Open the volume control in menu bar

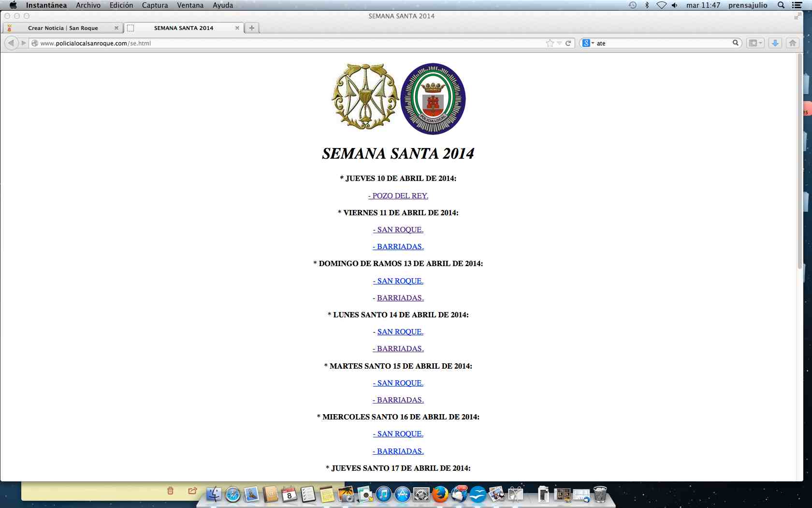click(x=675, y=5)
